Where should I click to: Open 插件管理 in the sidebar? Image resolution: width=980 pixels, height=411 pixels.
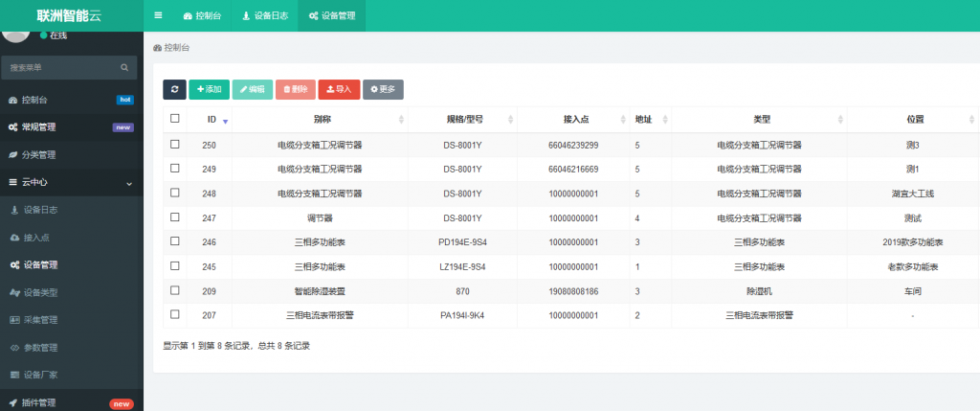tap(40, 403)
